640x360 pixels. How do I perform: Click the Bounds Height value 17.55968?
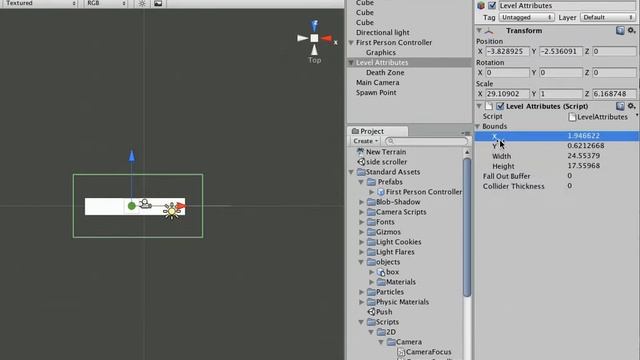(583, 166)
